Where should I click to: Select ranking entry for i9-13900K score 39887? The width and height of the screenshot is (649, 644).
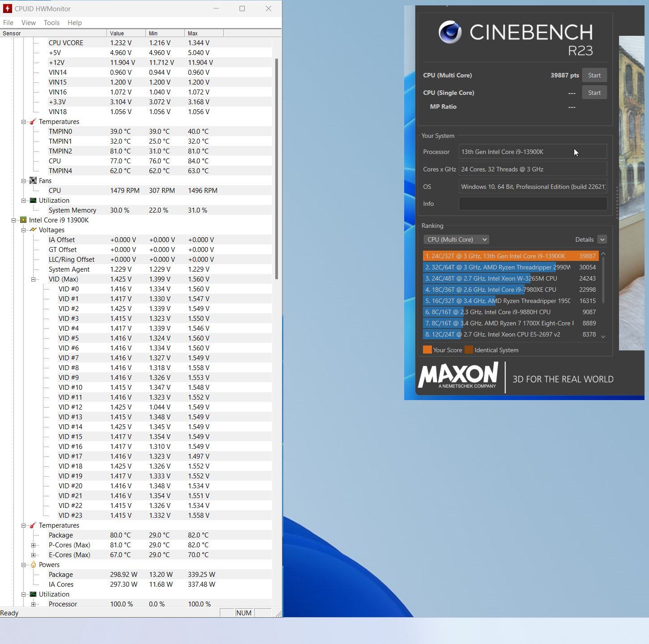tap(511, 256)
